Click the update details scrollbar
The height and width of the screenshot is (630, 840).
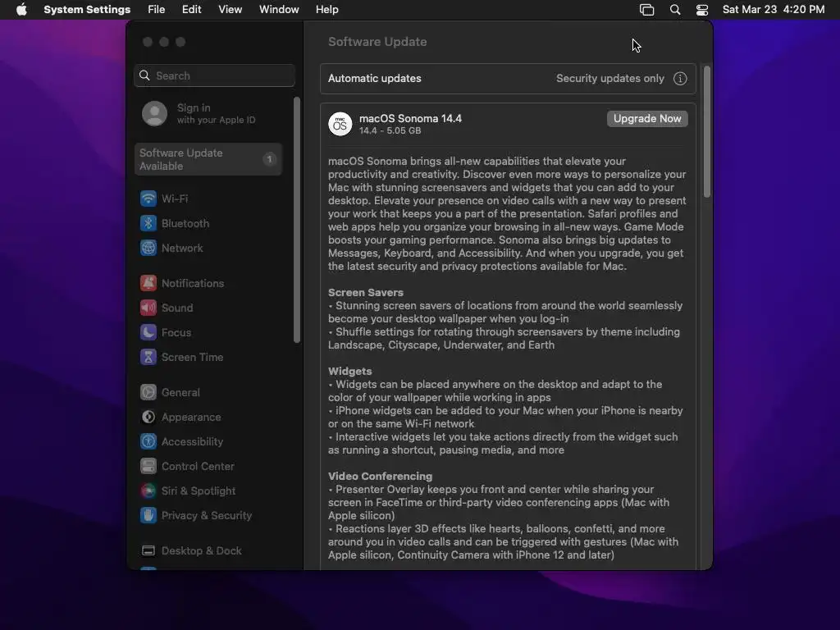point(706,132)
